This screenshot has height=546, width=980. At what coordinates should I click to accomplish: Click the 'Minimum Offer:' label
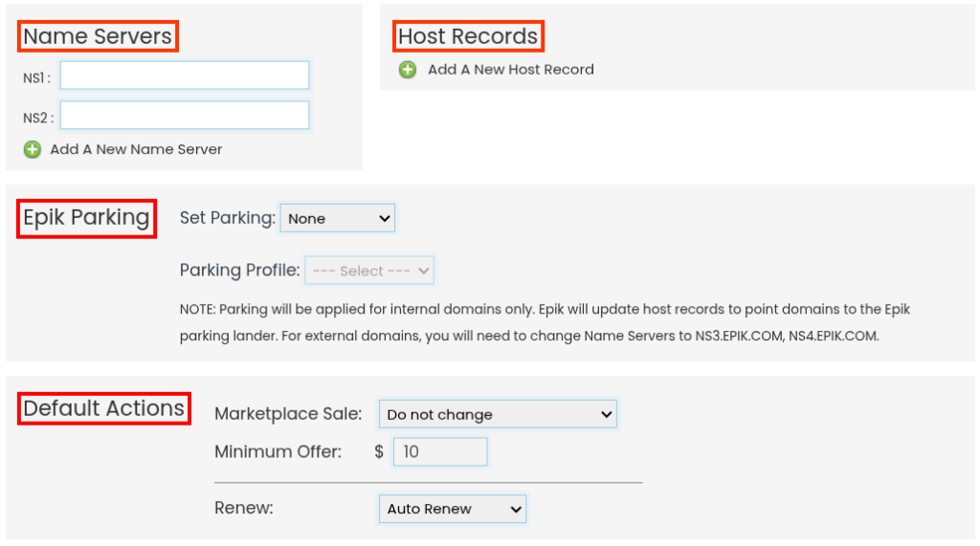point(278,451)
